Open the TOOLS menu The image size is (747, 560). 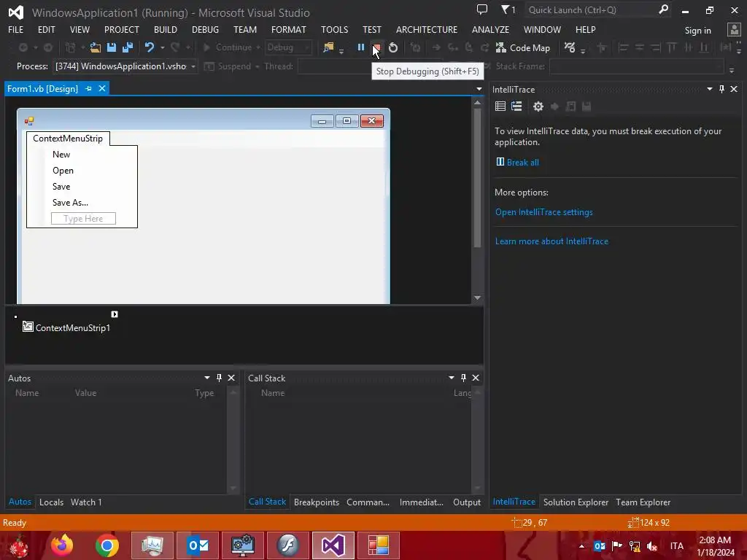pyautogui.click(x=334, y=29)
